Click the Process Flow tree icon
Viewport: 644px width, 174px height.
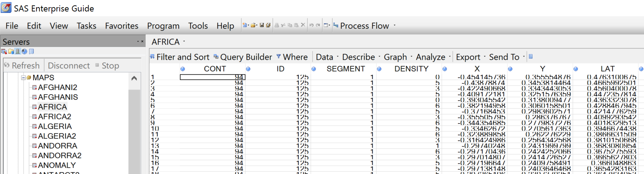[x=336, y=25]
